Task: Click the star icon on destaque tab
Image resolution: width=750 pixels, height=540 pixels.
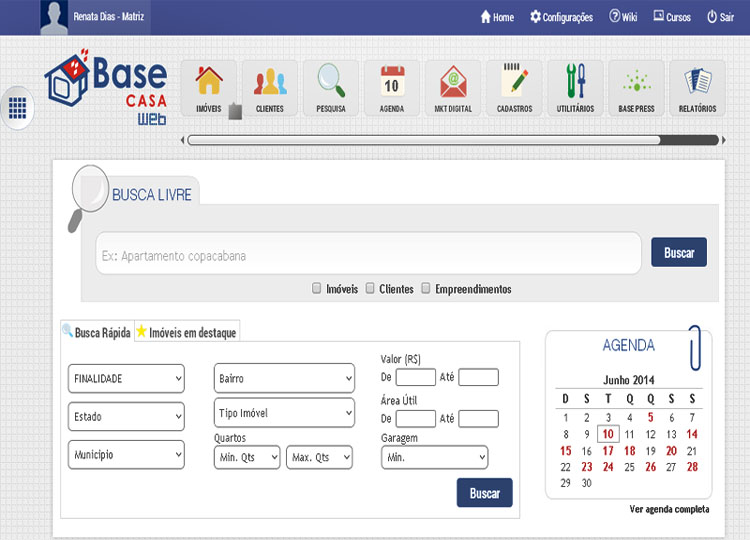Action: point(141,331)
